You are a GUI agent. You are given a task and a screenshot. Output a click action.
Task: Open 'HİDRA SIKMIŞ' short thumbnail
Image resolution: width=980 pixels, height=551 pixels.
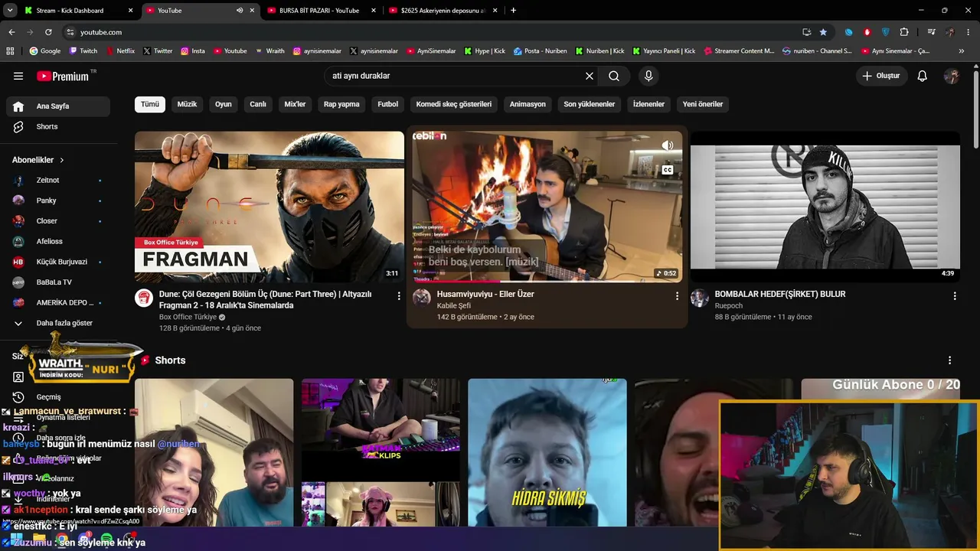click(547, 452)
